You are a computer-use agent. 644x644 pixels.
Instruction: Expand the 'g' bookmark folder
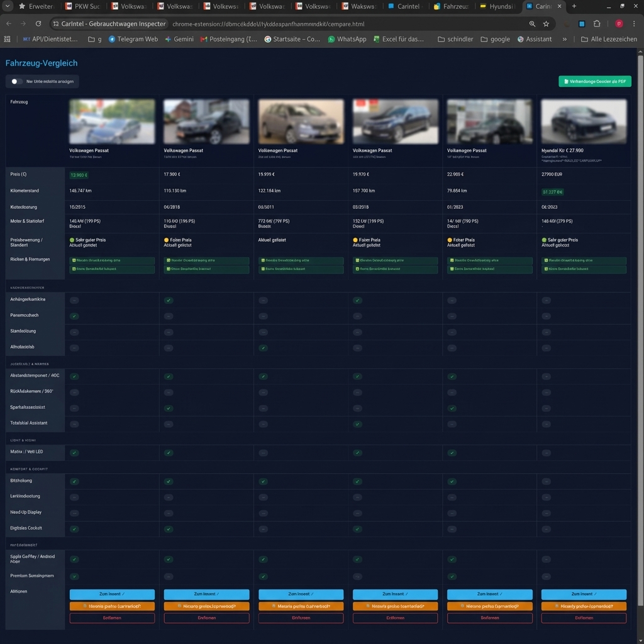95,39
